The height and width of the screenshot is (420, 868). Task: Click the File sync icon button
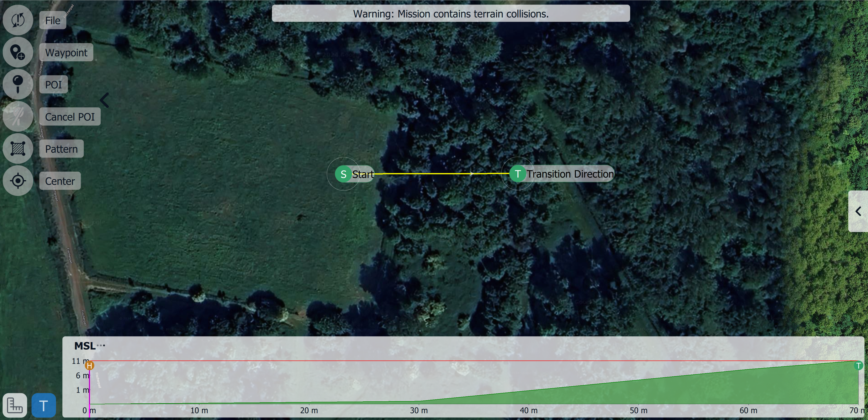(x=17, y=20)
